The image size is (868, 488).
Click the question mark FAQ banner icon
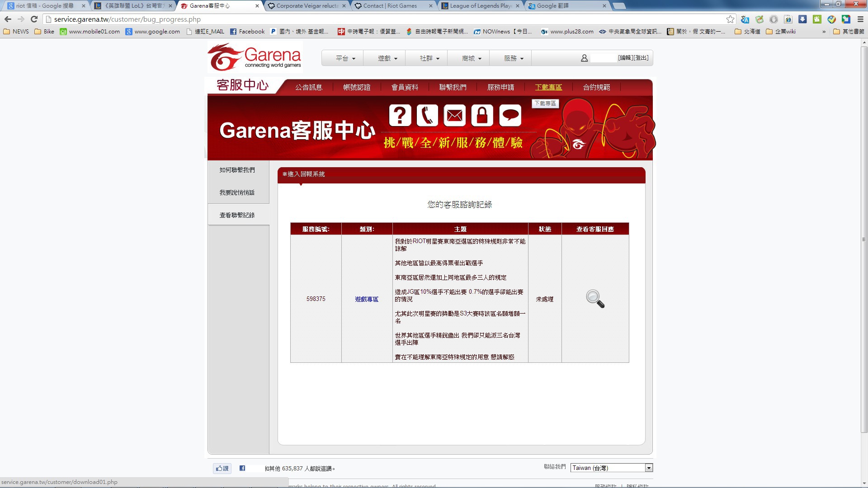[400, 115]
